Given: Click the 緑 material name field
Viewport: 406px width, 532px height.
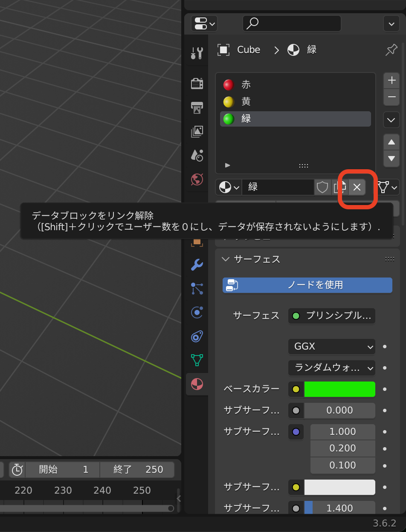Looking at the screenshot, I should coord(278,187).
